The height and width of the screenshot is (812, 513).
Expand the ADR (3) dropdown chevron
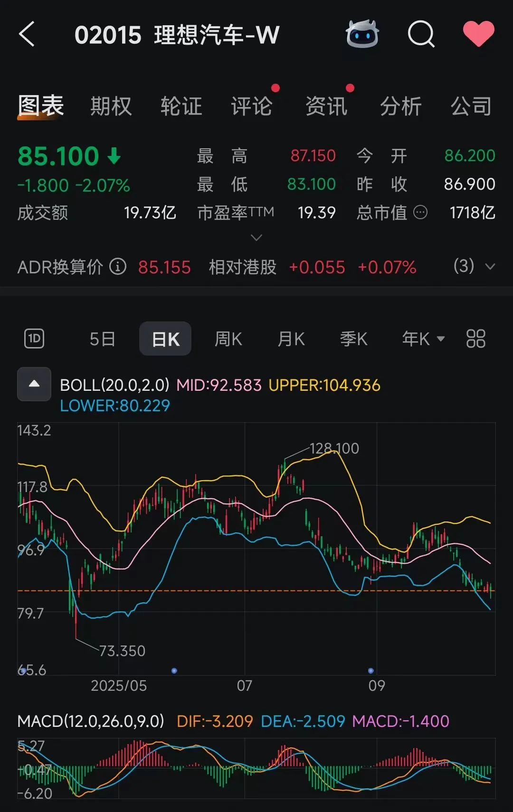click(490, 267)
